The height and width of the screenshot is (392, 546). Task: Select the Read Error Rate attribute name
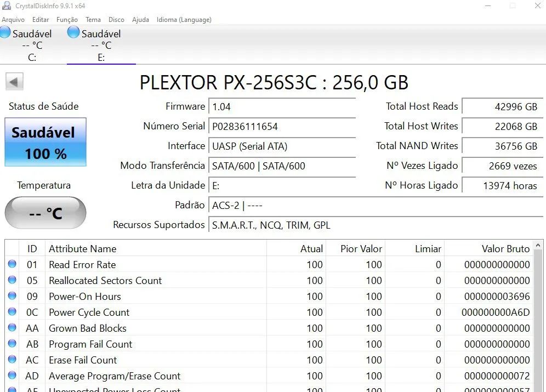(82, 265)
